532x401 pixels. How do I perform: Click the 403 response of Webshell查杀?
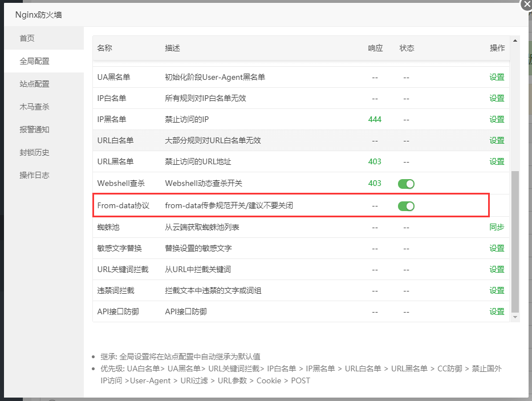point(375,183)
